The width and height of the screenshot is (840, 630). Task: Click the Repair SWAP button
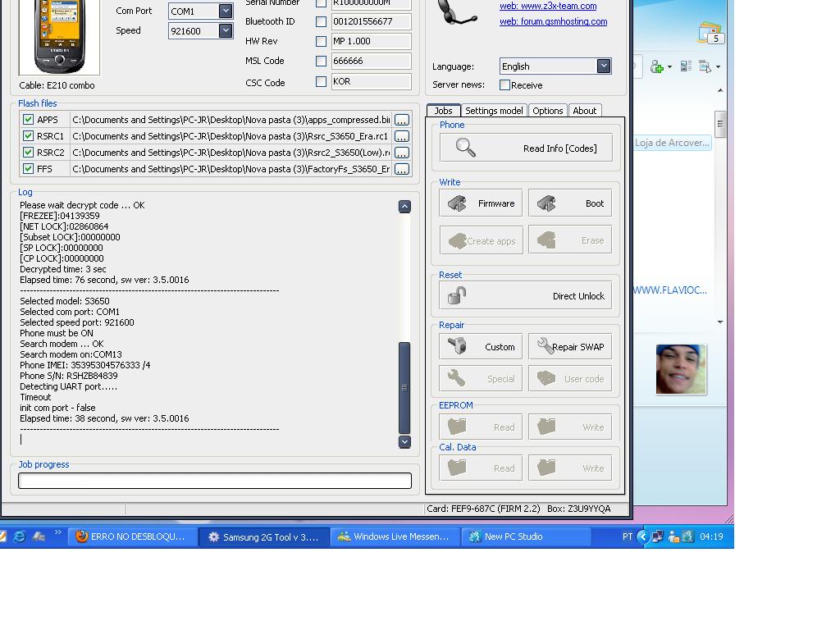[570, 347]
